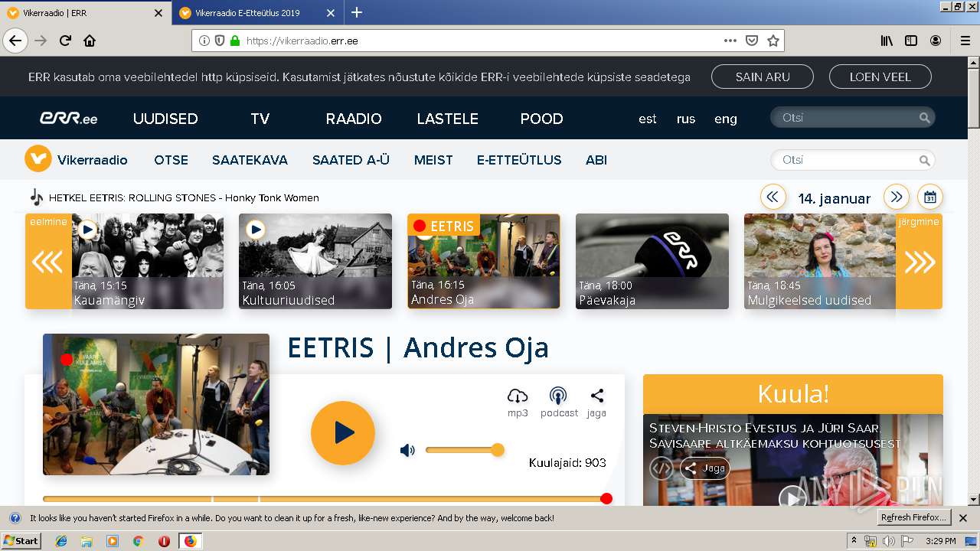Go to next day with right chevrons
This screenshot has height=551, width=980.
click(897, 197)
